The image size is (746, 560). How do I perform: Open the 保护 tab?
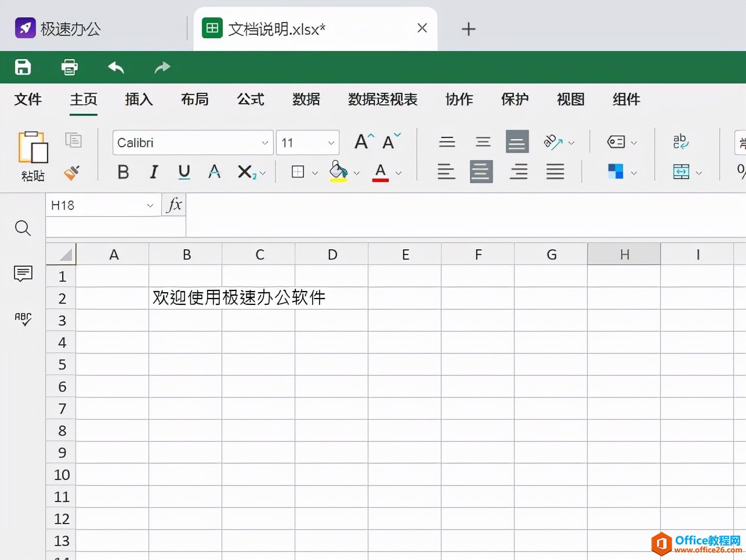tap(515, 100)
